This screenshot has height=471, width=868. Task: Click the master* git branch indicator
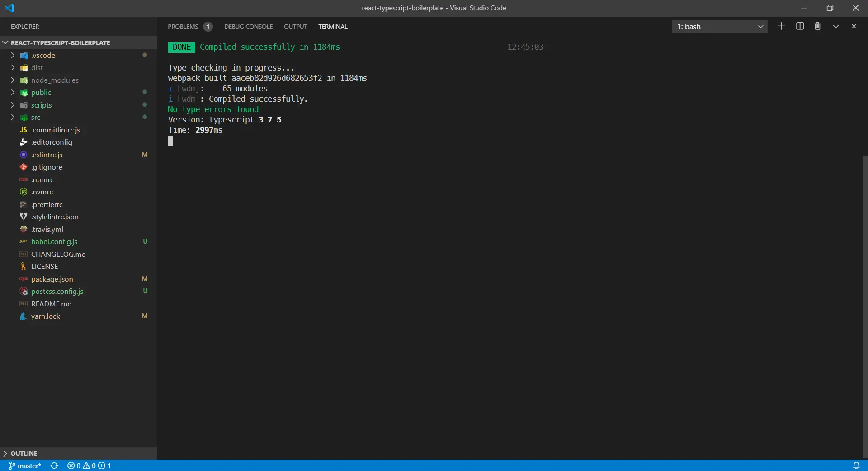[25, 466]
